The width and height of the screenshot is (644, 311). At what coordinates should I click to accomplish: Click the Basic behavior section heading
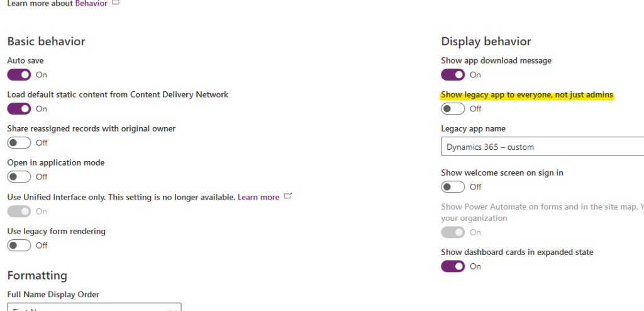tap(46, 42)
